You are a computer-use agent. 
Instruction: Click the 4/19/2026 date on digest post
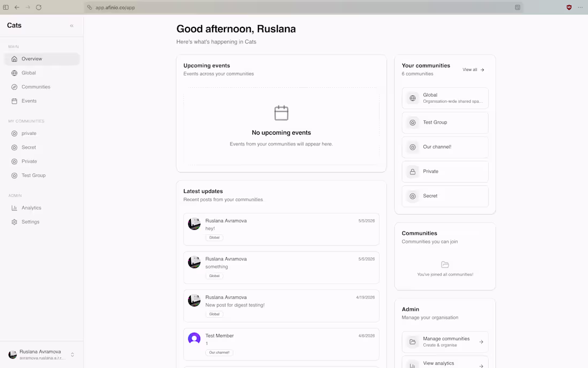[x=365, y=297]
